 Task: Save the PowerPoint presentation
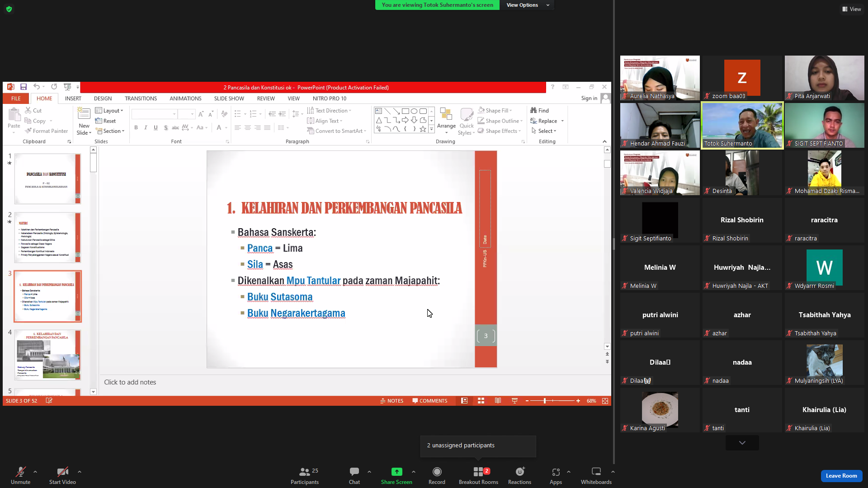coord(24,87)
